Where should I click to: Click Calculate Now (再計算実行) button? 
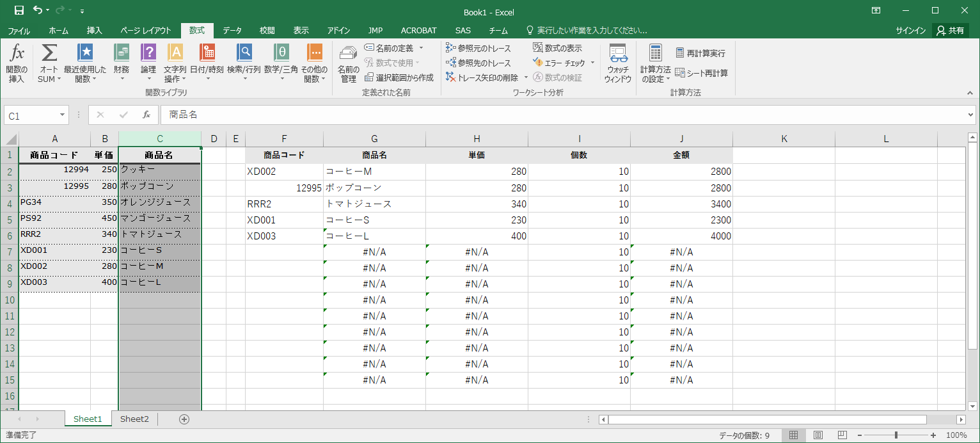point(700,53)
